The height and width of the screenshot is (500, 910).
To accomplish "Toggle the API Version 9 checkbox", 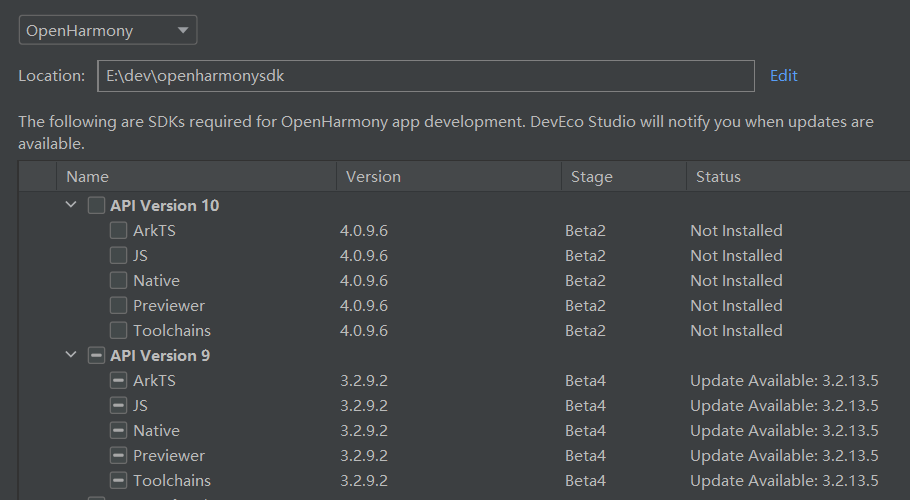I will click(96, 355).
